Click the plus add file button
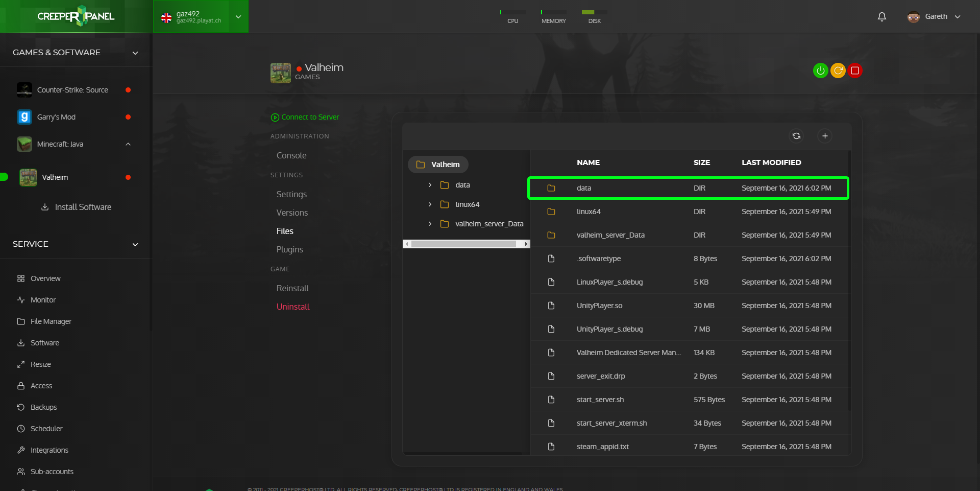980x491 pixels. (825, 136)
